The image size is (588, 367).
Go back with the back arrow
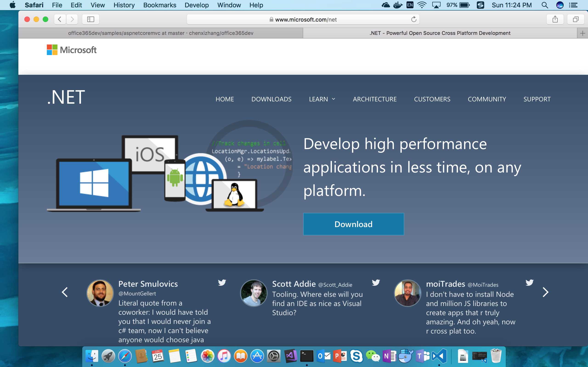[x=60, y=19]
